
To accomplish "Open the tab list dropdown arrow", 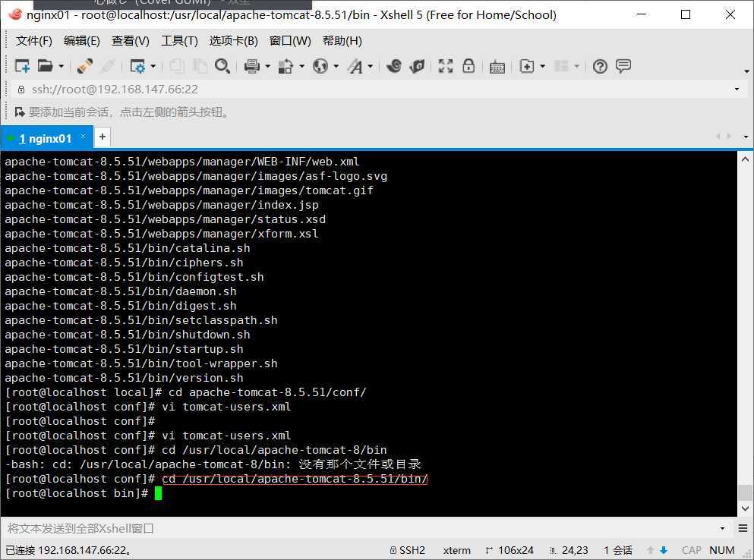I will pyautogui.click(x=746, y=137).
